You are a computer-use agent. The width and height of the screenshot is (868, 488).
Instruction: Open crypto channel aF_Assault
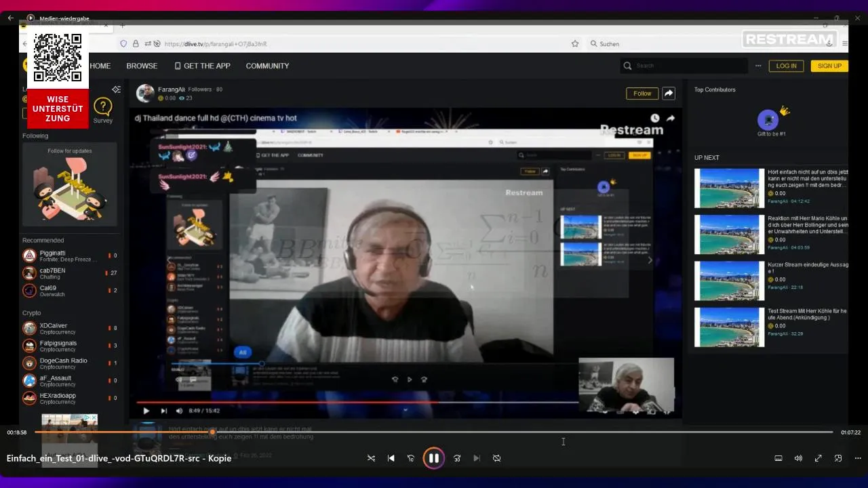70,381
